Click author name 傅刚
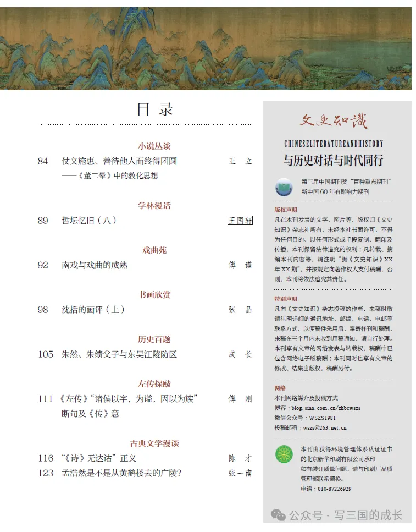The image size is (416, 532). pos(240,399)
